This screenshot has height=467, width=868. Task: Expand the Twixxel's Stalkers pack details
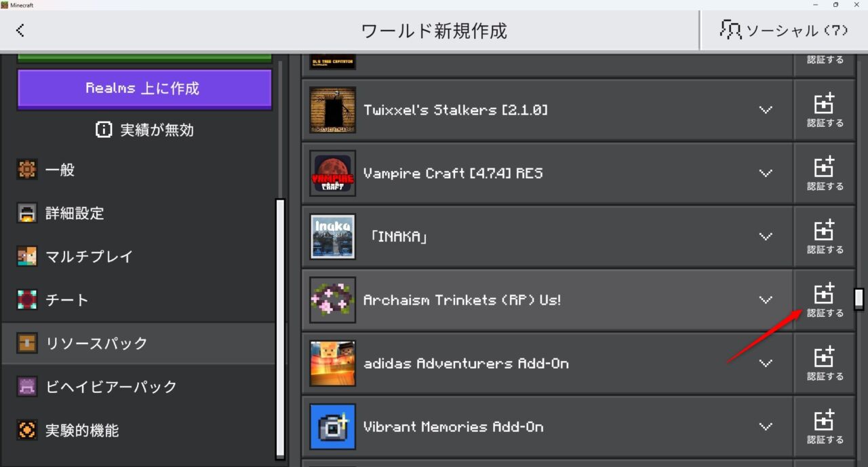click(766, 110)
